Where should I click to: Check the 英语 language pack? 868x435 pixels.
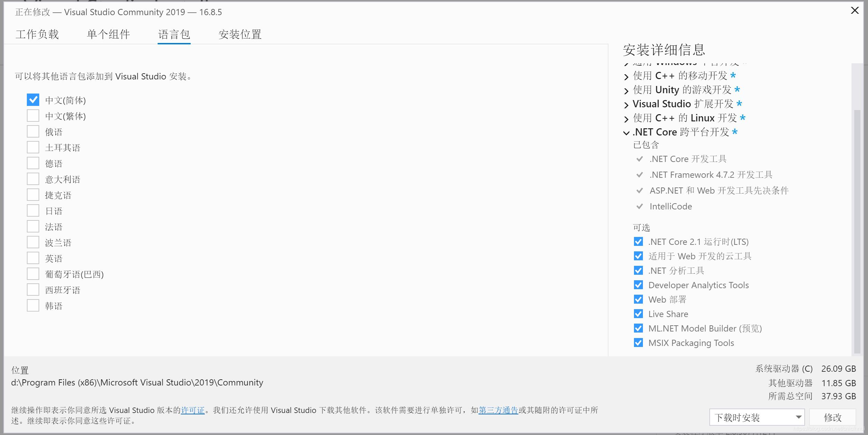click(33, 258)
